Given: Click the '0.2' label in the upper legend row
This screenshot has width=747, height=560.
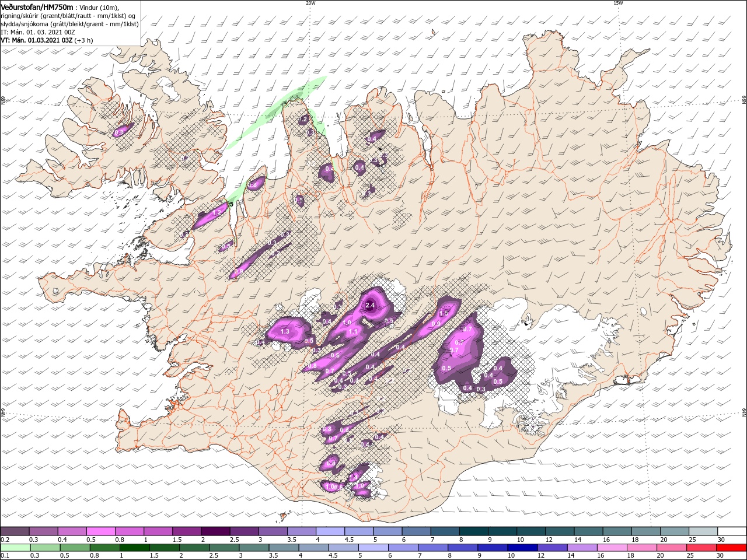Looking at the screenshot, I should tap(4, 539).
